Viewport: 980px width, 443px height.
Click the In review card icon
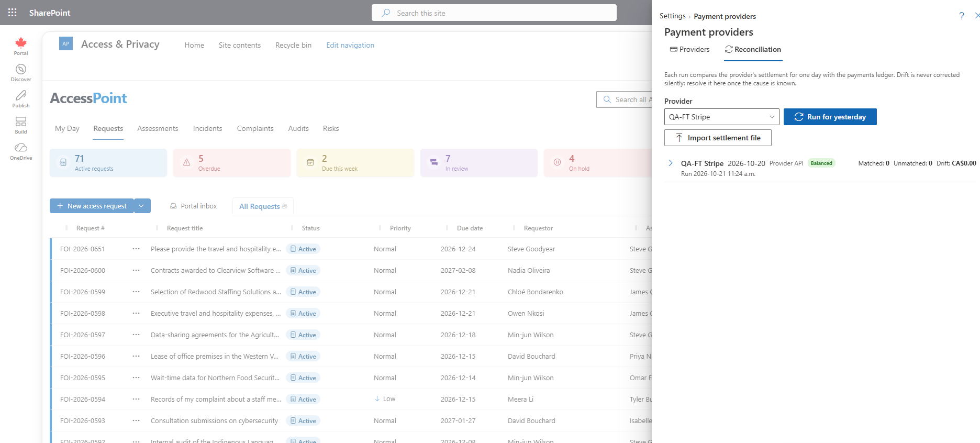click(434, 163)
